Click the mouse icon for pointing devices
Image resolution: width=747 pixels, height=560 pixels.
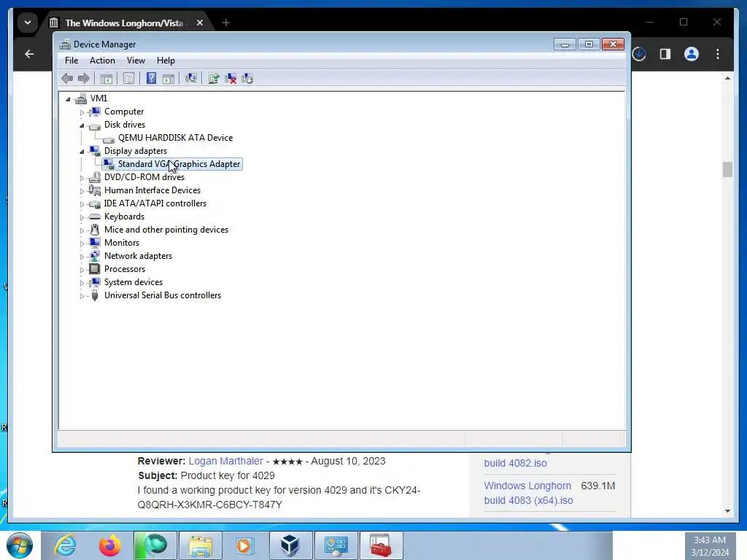point(95,230)
